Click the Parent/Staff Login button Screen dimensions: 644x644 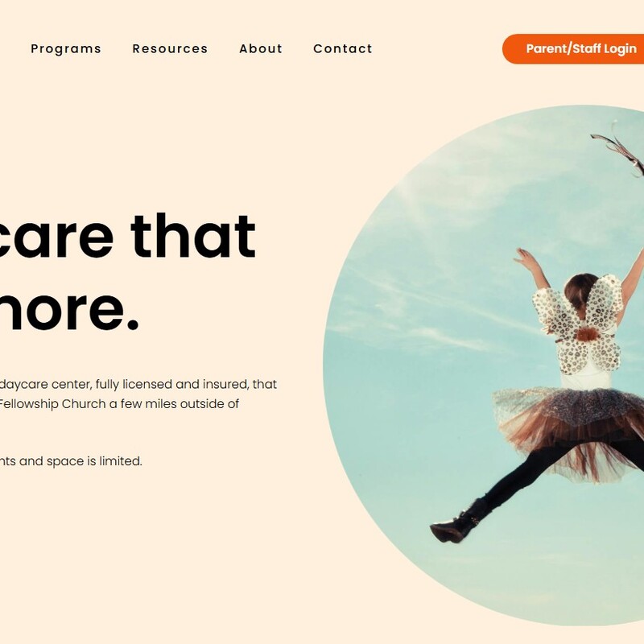coord(575,49)
